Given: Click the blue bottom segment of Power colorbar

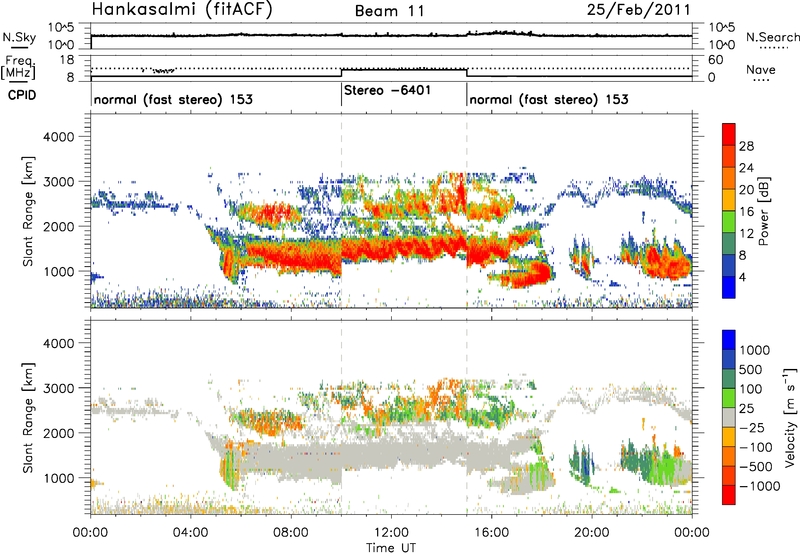Looking at the screenshot, I should point(729,287).
